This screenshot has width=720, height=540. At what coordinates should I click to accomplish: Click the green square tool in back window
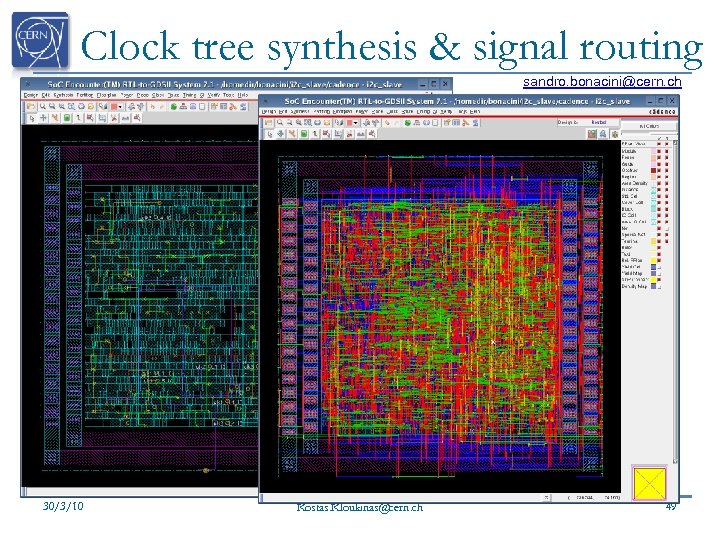[x=67, y=118]
